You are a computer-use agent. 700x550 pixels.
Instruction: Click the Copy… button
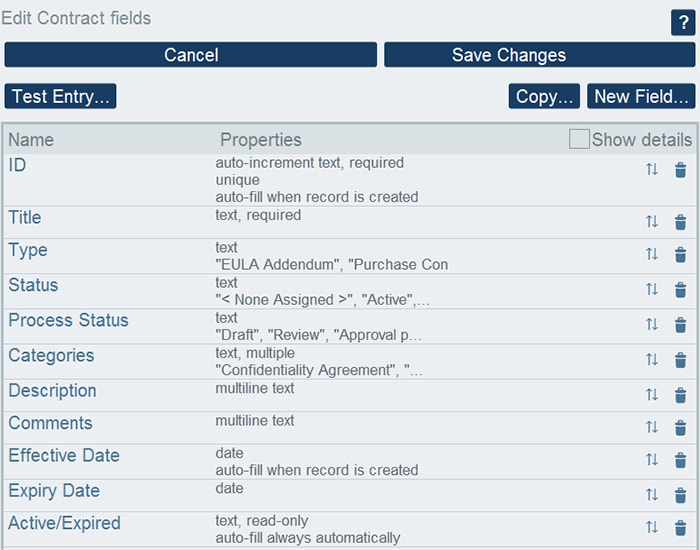click(545, 96)
